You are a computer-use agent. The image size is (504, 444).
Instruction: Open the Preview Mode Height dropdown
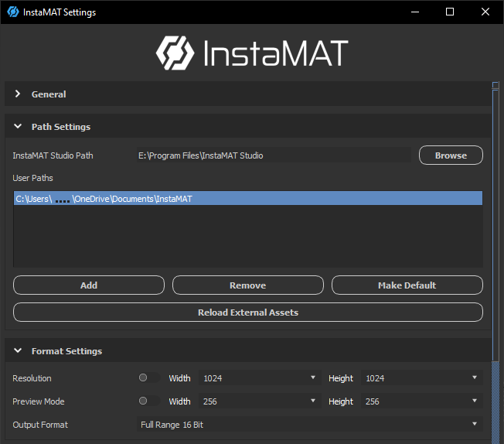(x=422, y=401)
